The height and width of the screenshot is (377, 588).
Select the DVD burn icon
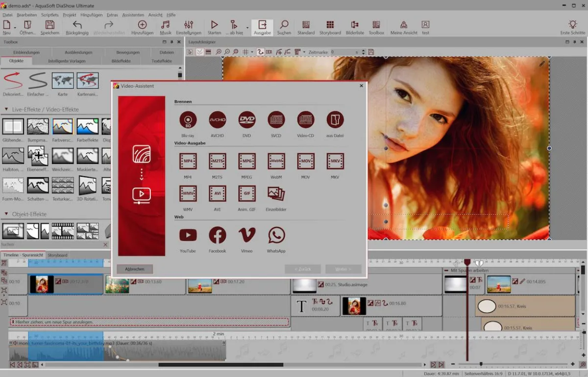tap(246, 120)
